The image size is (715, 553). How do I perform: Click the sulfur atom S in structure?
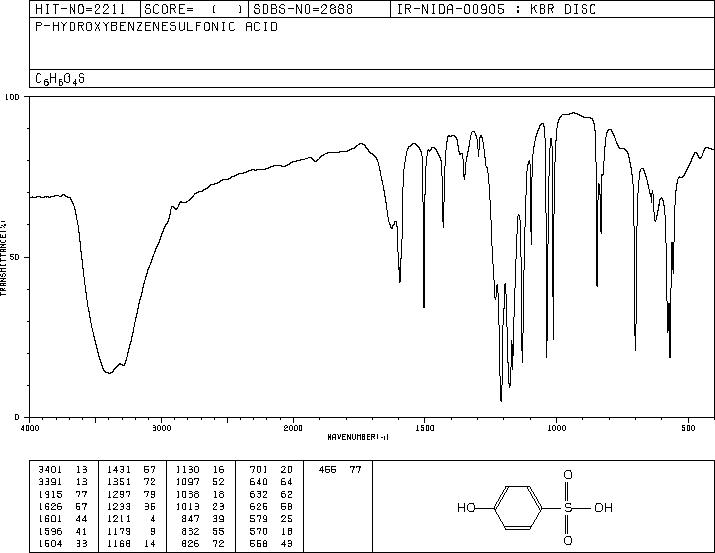pos(568,507)
